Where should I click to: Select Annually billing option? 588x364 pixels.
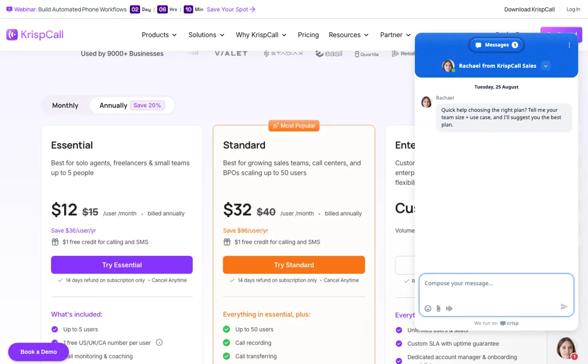pyautogui.click(x=131, y=105)
